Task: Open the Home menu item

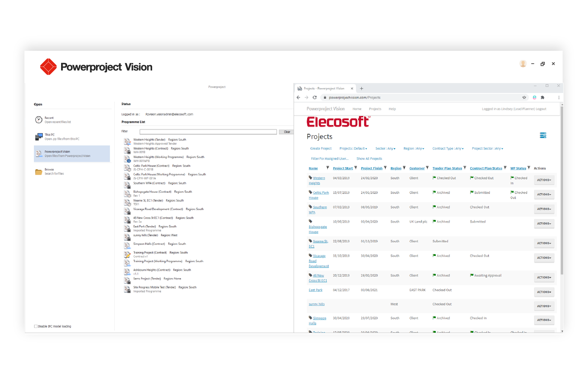Action: 357,109
